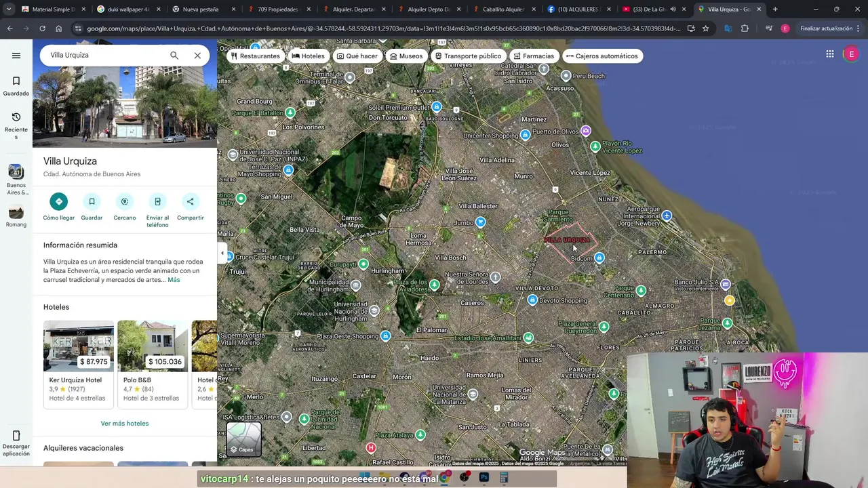The image size is (868, 488).
Task: Click Universidad Nacional de La Matanza marker
Action: [473, 394]
